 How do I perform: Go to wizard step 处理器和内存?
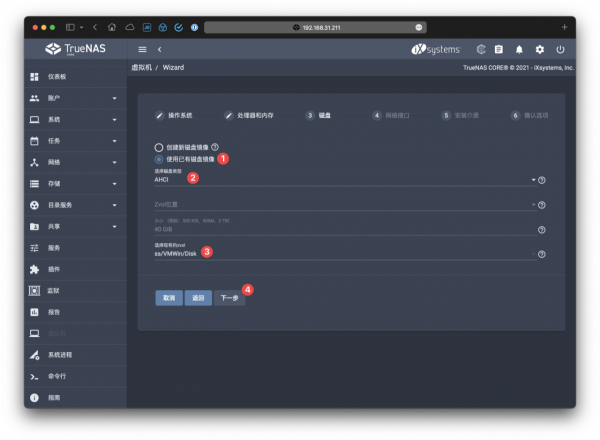pyautogui.click(x=249, y=116)
